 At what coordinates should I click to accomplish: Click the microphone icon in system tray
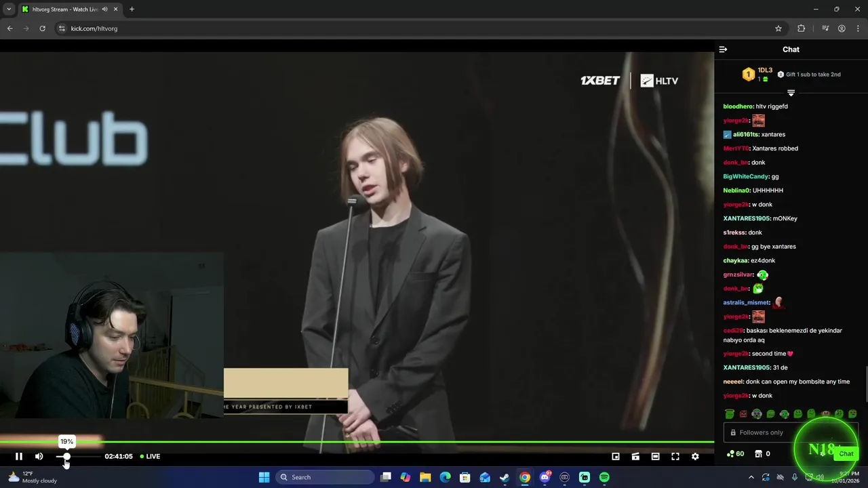point(795,477)
